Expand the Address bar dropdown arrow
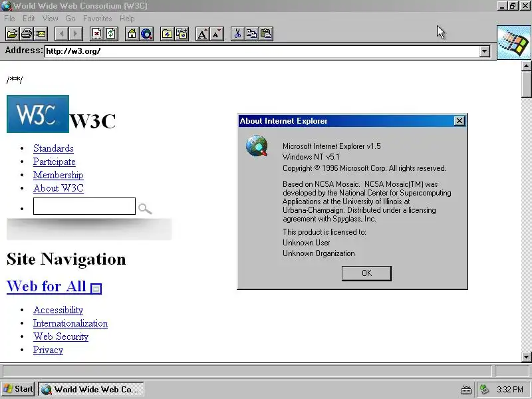This screenshot has width=532, height=399. tap(485, 52)
